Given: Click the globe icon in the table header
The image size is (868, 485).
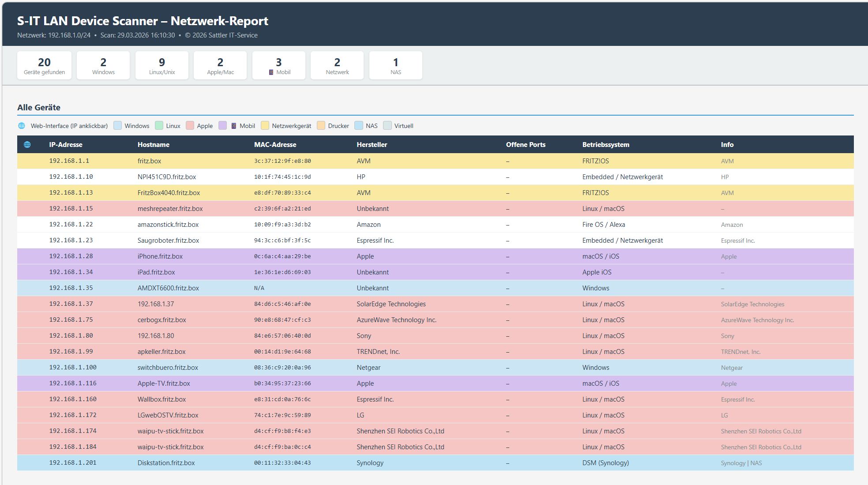Looking at the screenshot, I should point(27,145).
